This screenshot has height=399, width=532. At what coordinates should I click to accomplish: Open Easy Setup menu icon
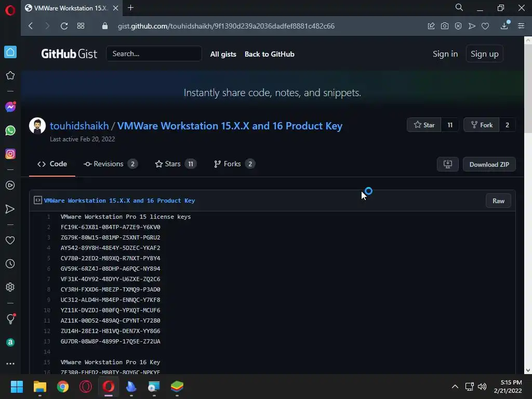pyautogui.click(x=521, y=26)
